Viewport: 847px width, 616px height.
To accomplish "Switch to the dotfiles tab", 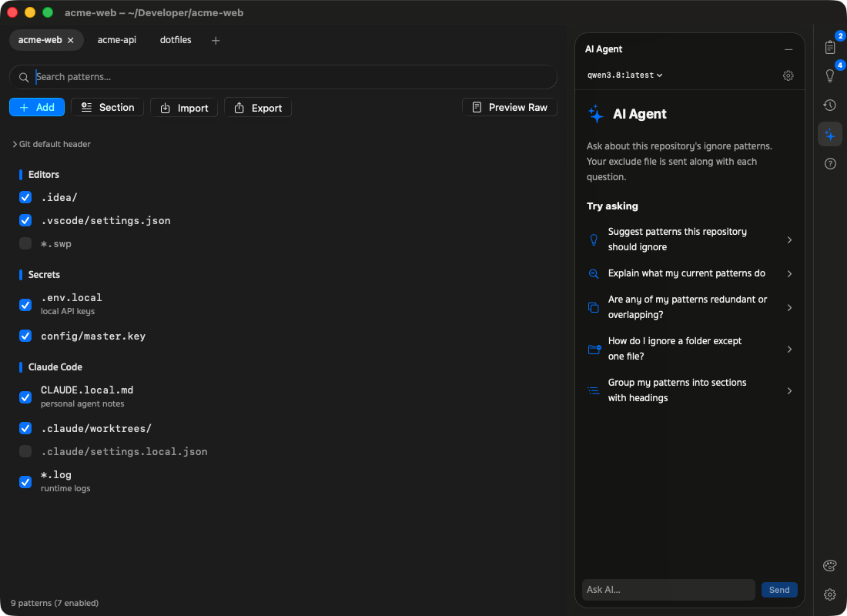I will coord(176,40).
